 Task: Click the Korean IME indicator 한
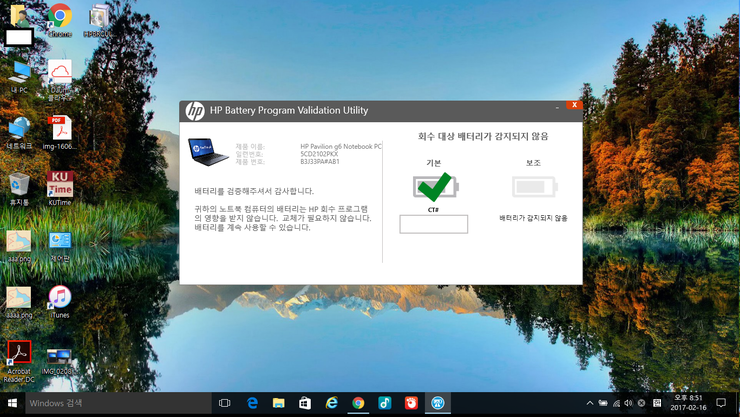click(657, 403)
